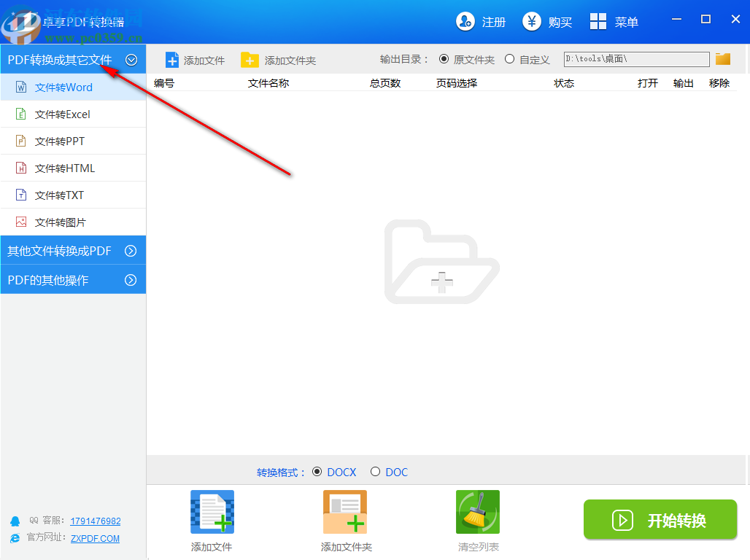The width and height of the screenshot is (750, 560).
Task: Click the TXT document sidebar icon
Action: 21,195
